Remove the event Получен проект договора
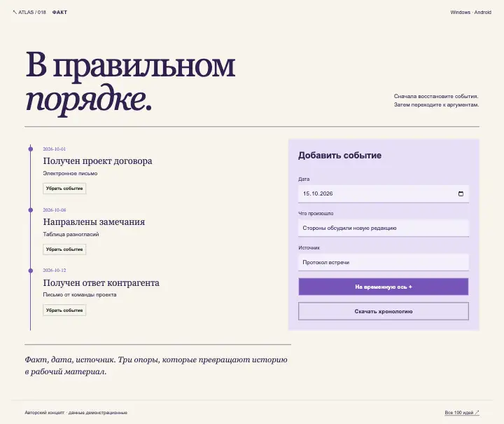The image size is (504, 424). tap(64, 189)
